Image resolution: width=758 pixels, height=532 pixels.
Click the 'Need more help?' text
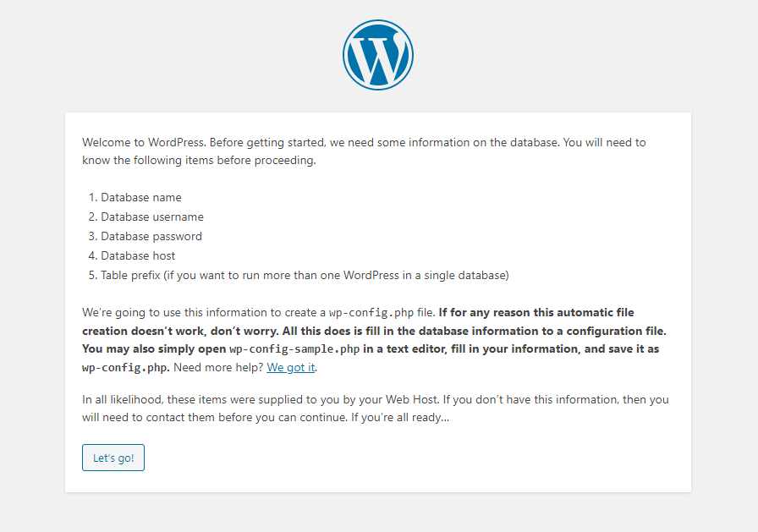219,367
